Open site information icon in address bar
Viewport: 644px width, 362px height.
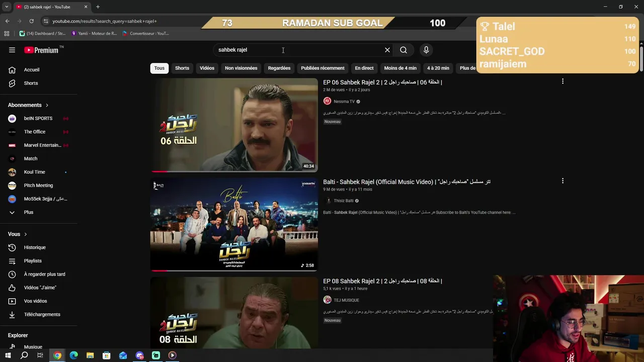[46, 21]
